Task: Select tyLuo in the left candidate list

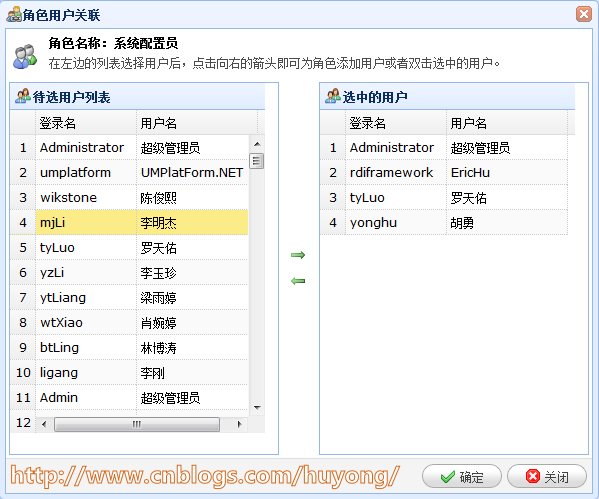Action: (x=130, y=248)
